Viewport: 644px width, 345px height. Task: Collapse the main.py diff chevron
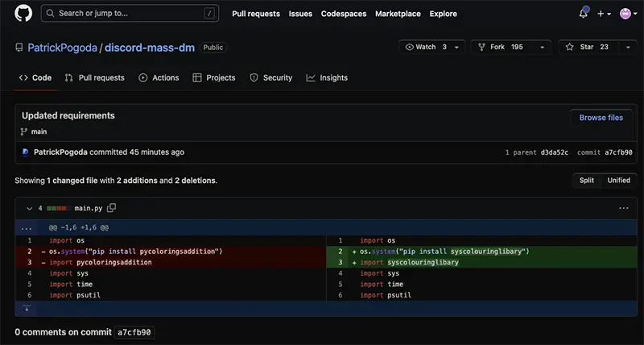pos(29,209)
